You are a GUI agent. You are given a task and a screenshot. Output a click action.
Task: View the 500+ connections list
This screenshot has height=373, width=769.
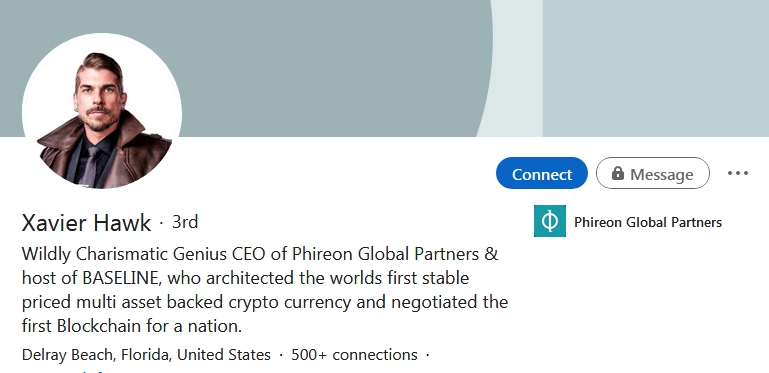coord(354,354)
